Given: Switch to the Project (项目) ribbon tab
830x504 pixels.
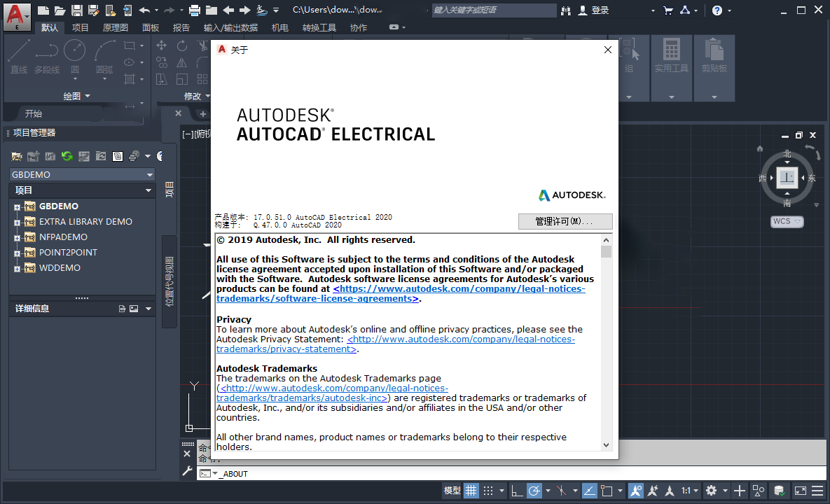Looking at the screenshot, I should point(81,27).
